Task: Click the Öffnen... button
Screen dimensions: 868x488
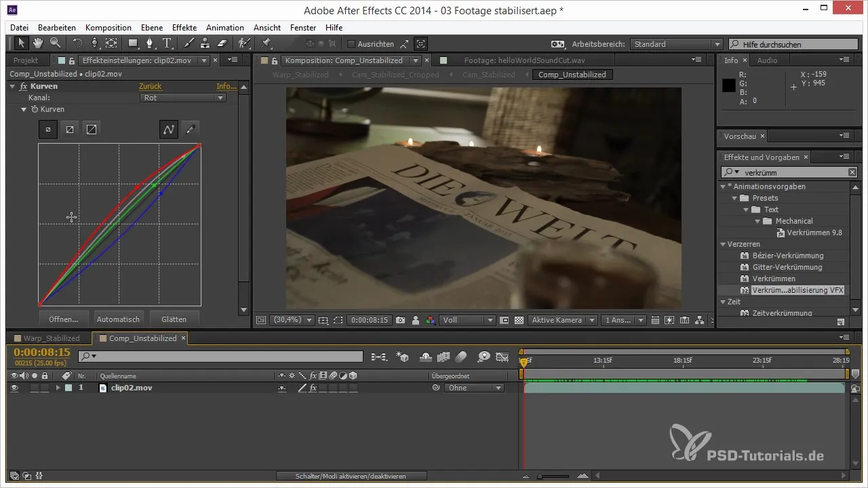Action: tap(64, 319)
